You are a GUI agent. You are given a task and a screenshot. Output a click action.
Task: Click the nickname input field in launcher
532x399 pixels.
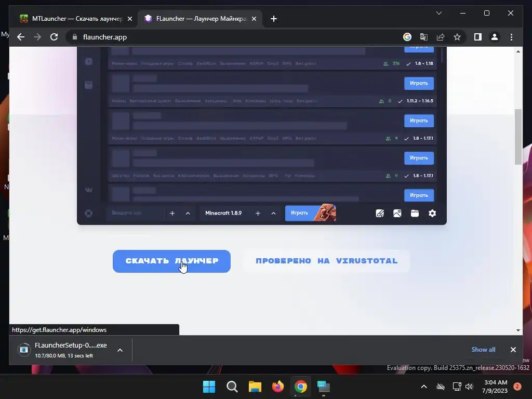coord(135,213)
